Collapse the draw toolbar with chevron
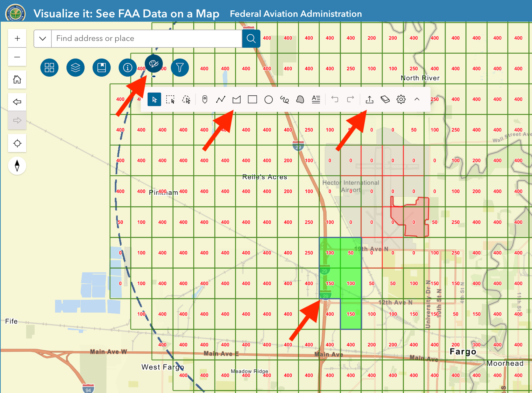Image resolution: width=532 pixels, height=393 pixels. [417, 99]
